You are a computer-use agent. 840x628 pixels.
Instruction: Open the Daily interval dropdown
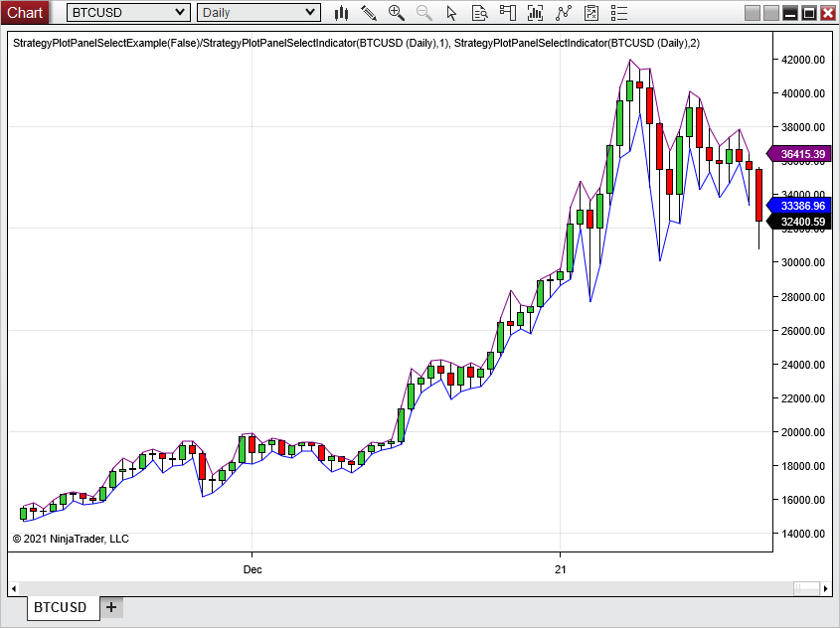click(258, 12)
